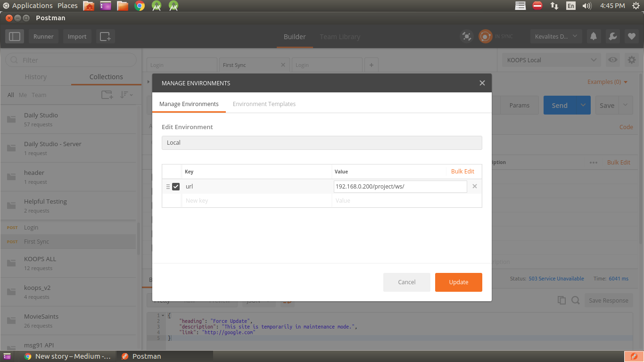Image resolution: width=644 pixels, height=362 pixels.
Task: Switch to the Environment Templates tab
Action: 264,104
